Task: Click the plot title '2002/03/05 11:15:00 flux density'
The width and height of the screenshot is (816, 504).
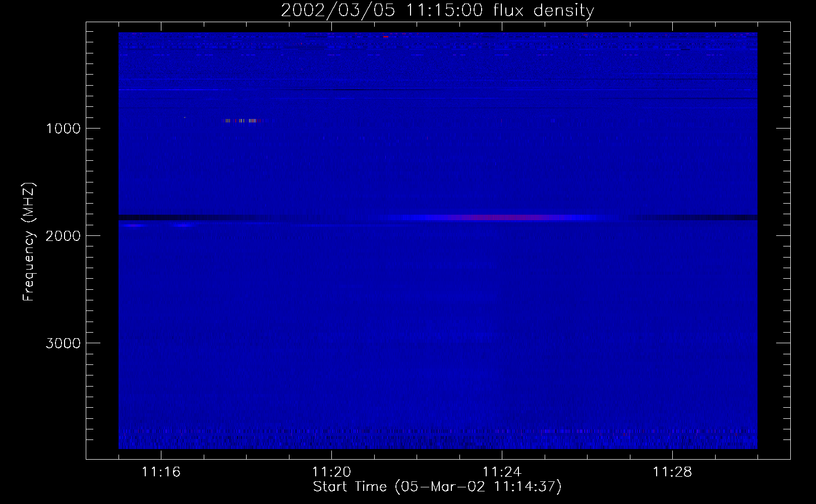Action: pos(437,11)
